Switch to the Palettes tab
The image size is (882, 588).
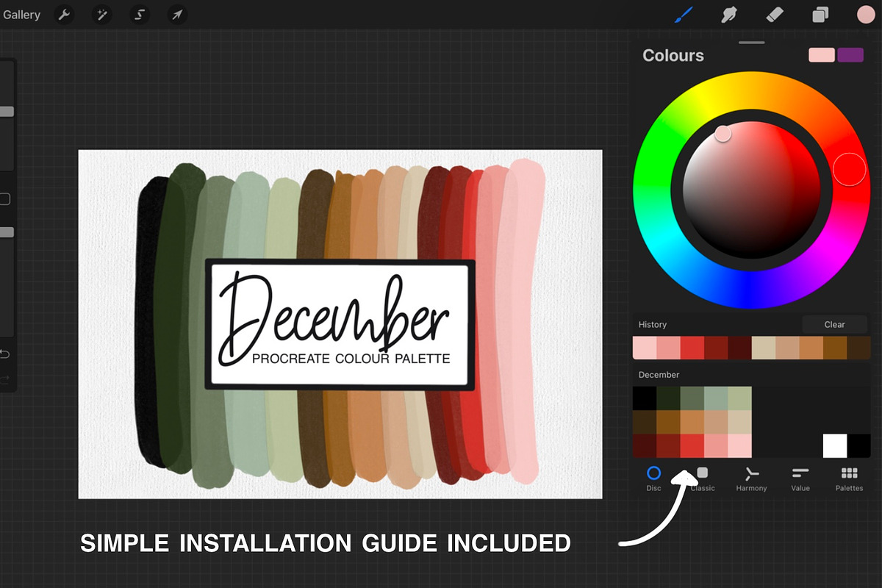coord(849,478)
